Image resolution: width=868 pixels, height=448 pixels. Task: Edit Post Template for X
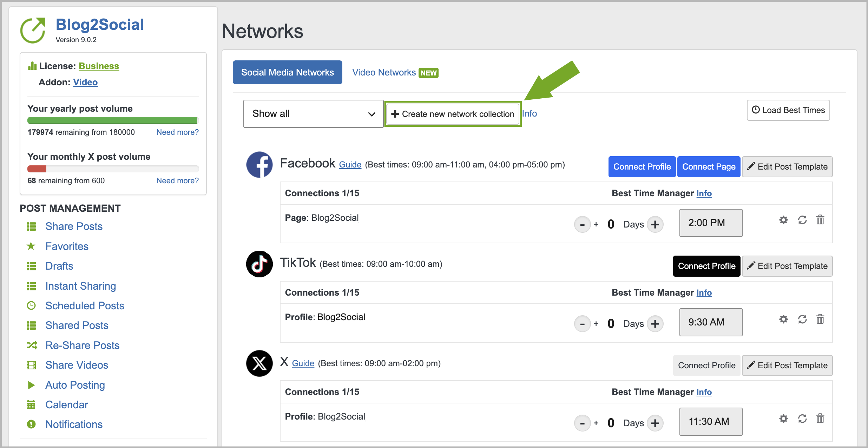tap(787, 365)
